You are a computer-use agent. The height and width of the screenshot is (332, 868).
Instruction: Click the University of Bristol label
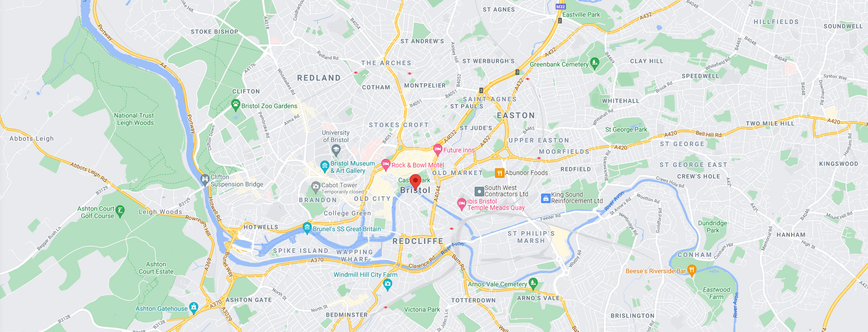335,136
